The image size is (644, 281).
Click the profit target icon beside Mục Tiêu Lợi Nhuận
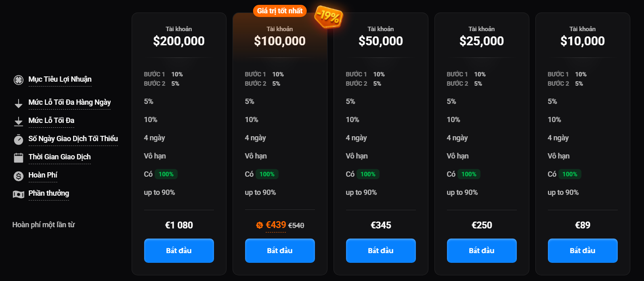click(x=19, y=80)
